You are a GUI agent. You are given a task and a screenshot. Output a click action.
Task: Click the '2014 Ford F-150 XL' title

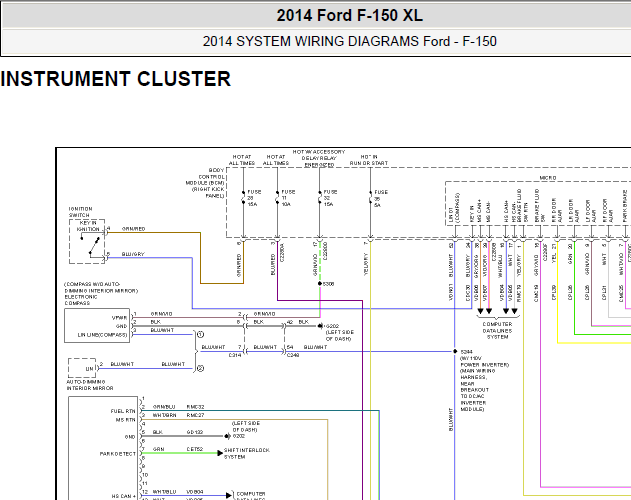(x=349, y=15)
